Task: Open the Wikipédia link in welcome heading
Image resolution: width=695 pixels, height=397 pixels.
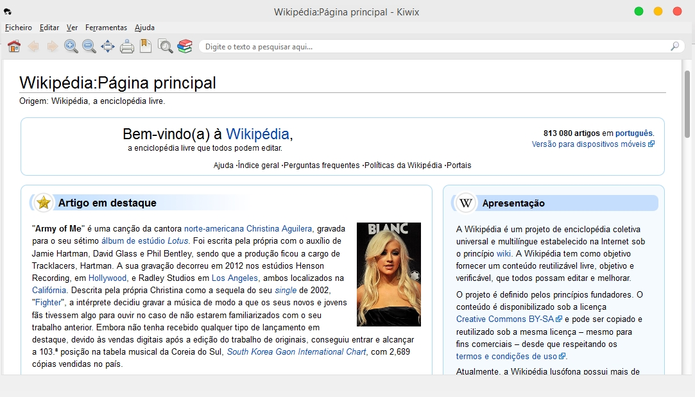Action: coord(258,134)
